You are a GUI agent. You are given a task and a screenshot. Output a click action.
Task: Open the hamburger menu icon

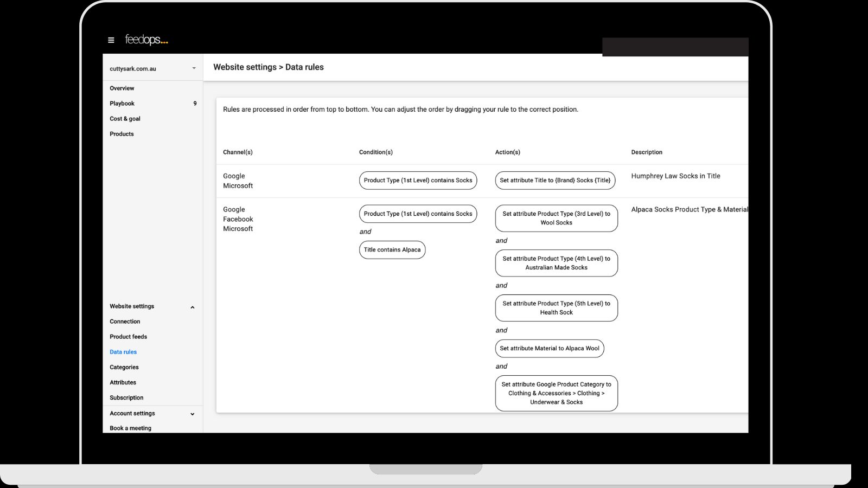coord(111,40)
